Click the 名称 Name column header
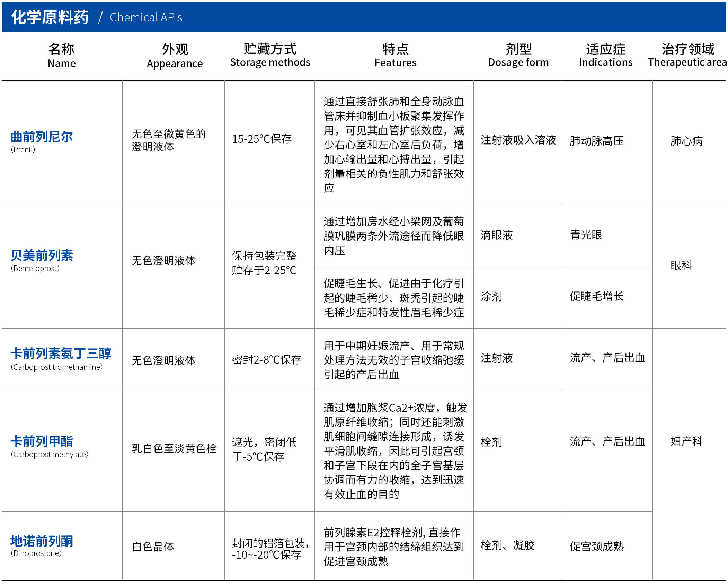Image resolution: width=728 pixels, height=585 pixels. pos(61,55)
